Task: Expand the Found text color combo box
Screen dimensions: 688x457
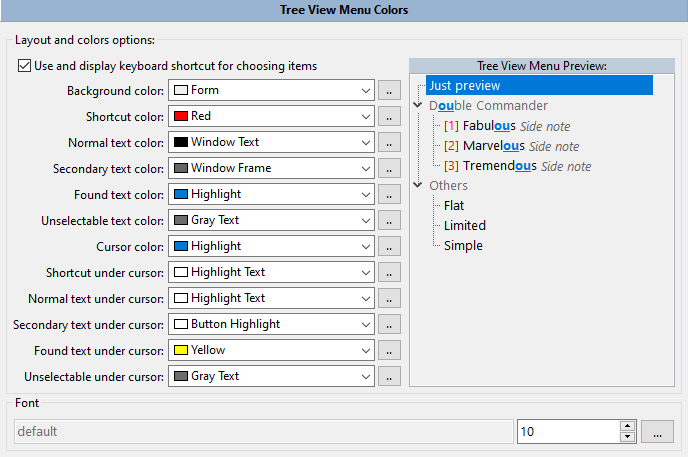Action: (x=271, y=194)
